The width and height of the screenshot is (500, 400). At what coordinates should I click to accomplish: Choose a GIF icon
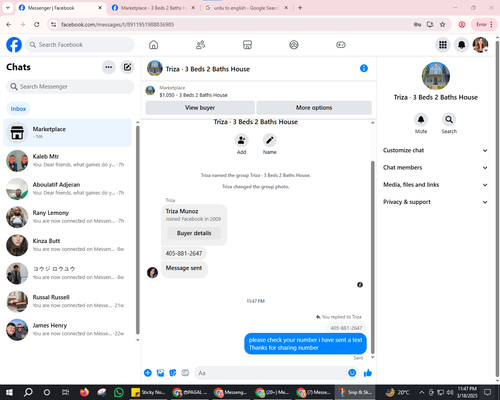click(185, 373)
